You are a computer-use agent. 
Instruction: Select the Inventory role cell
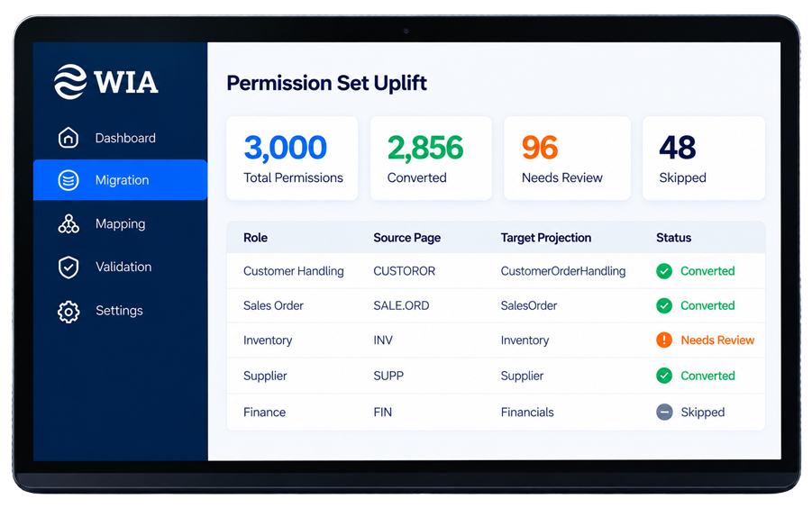point(268,340)
